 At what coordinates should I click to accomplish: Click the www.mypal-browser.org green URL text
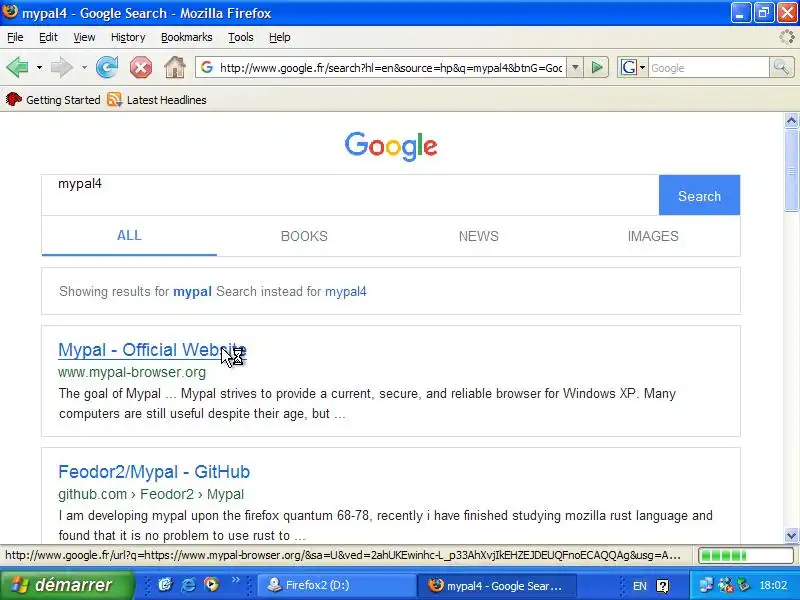(x=132, y=372)
